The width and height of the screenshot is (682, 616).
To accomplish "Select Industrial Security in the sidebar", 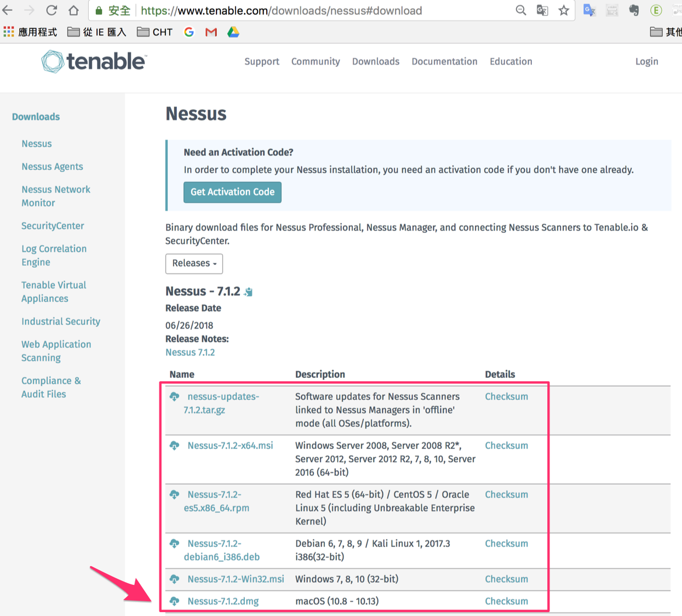I will pos(61,321).
